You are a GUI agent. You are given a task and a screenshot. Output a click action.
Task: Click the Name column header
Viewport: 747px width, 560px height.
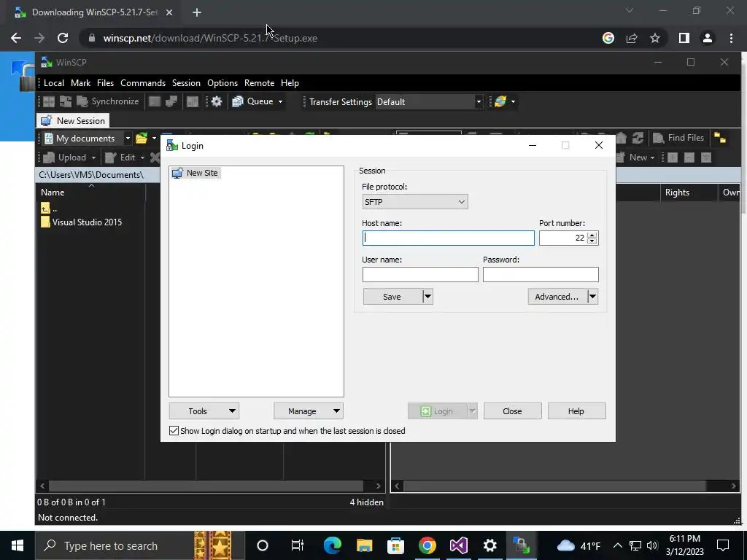pos(90,192)
